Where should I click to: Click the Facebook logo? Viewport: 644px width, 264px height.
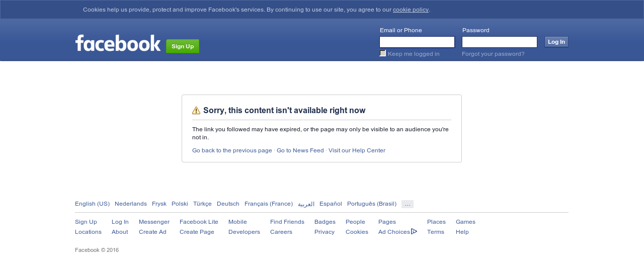point(118,43)
